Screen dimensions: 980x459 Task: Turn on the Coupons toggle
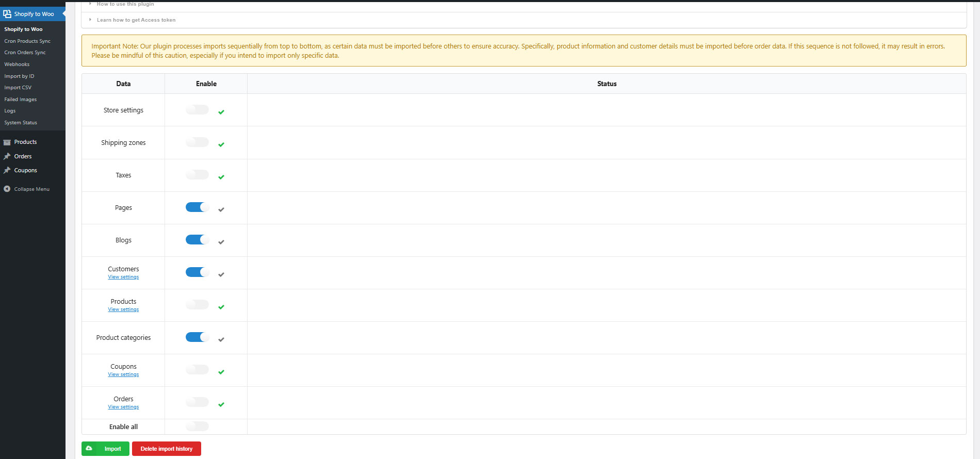coord(197,369)
